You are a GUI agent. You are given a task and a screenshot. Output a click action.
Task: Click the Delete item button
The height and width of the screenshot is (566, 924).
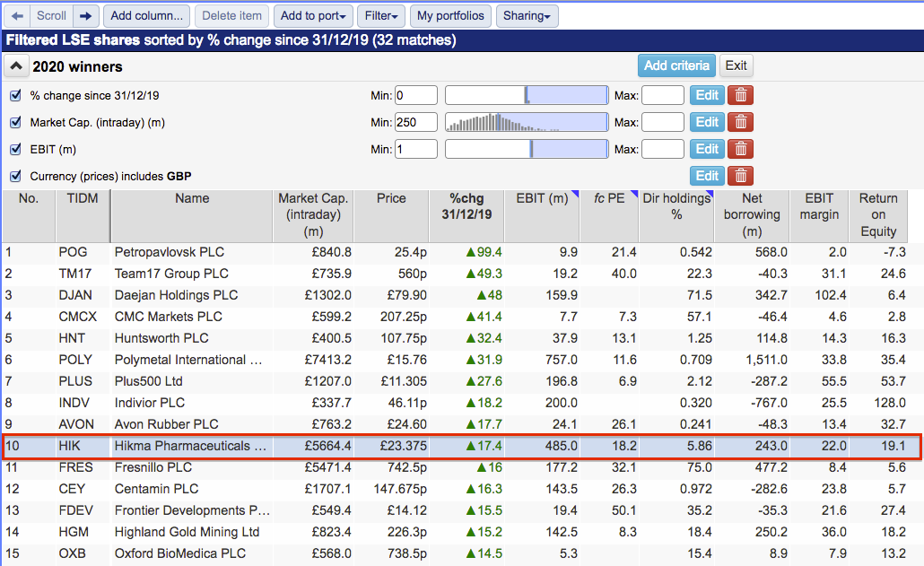[231, 16]
